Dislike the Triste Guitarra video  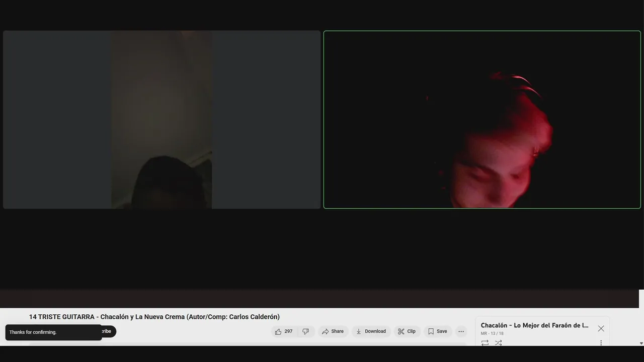tap(306, 331)
